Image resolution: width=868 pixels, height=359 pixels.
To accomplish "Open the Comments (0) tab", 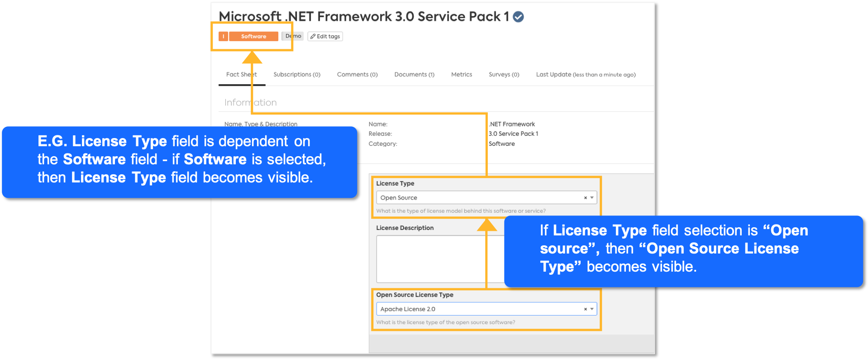I will coord(357,74).
